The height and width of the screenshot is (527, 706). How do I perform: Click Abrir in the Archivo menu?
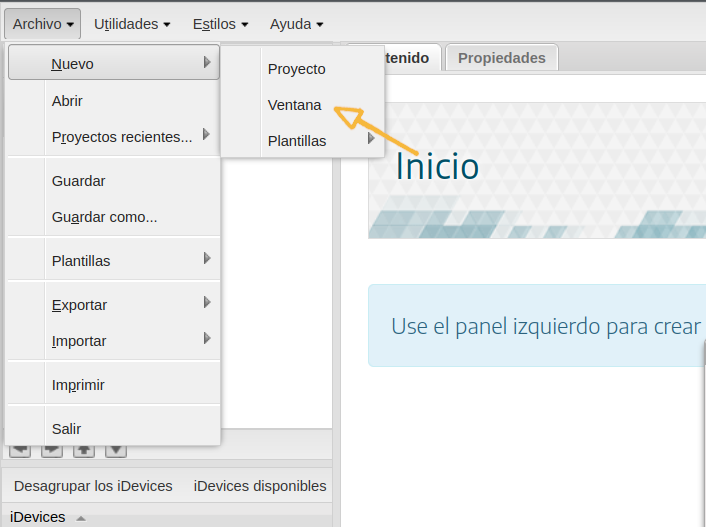coord(67,101)
